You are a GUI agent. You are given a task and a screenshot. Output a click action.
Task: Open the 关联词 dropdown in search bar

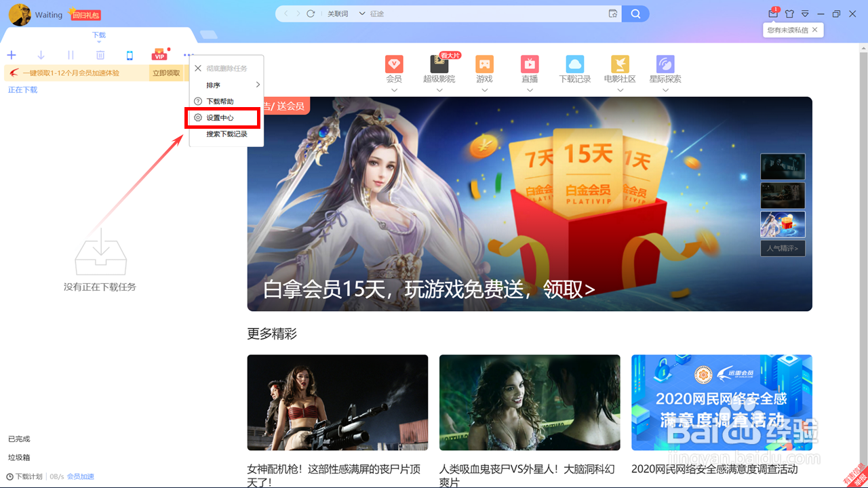click(x=346, y=14)
